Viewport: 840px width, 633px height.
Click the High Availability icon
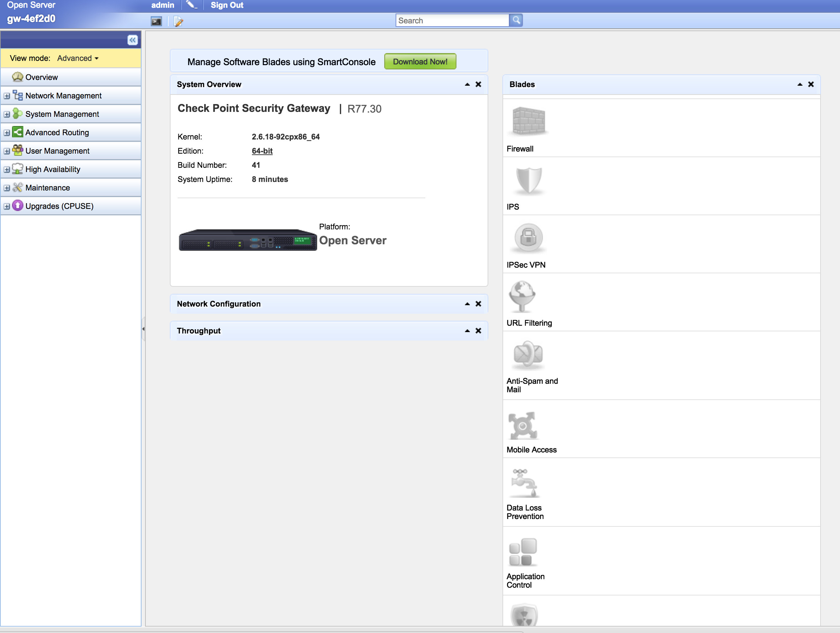point(17,169)
